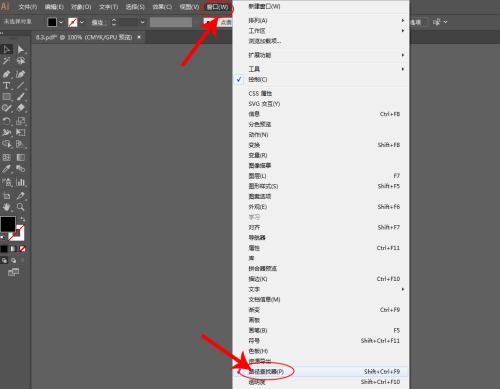Click the toolbar Fill color box

pyautogui.click(x=8, y=224)
